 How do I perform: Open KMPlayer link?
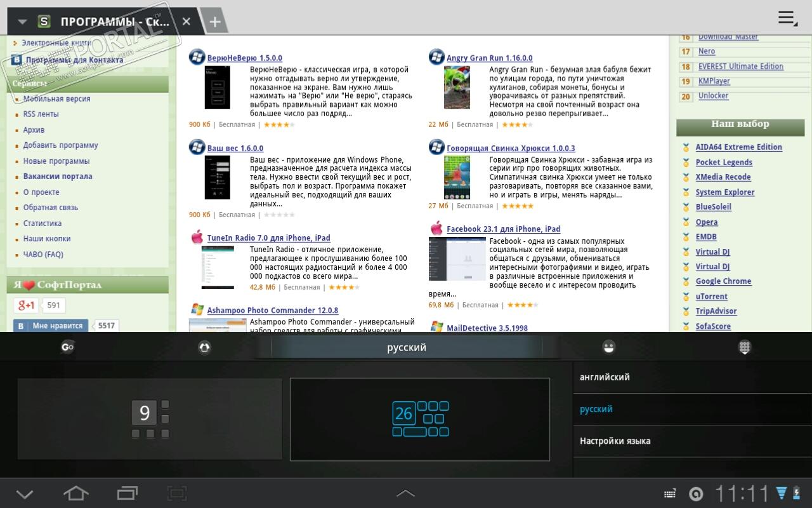tap(714, 81)
